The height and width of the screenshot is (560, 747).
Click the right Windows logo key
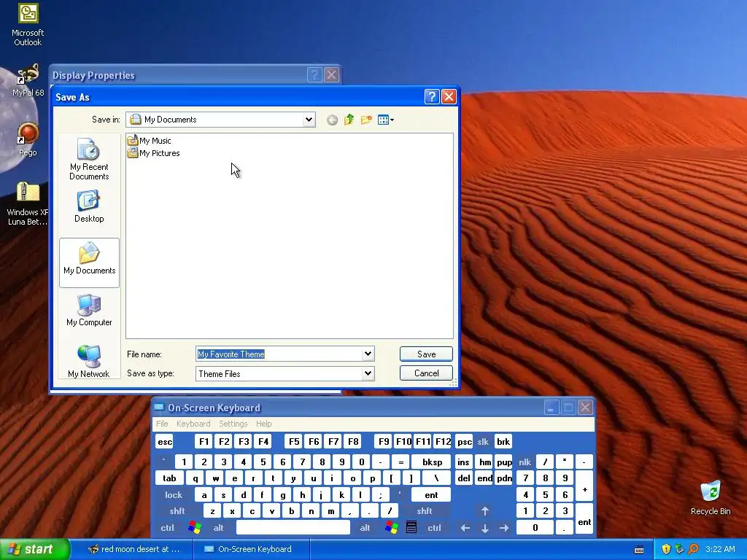click(x=392, y=528)
